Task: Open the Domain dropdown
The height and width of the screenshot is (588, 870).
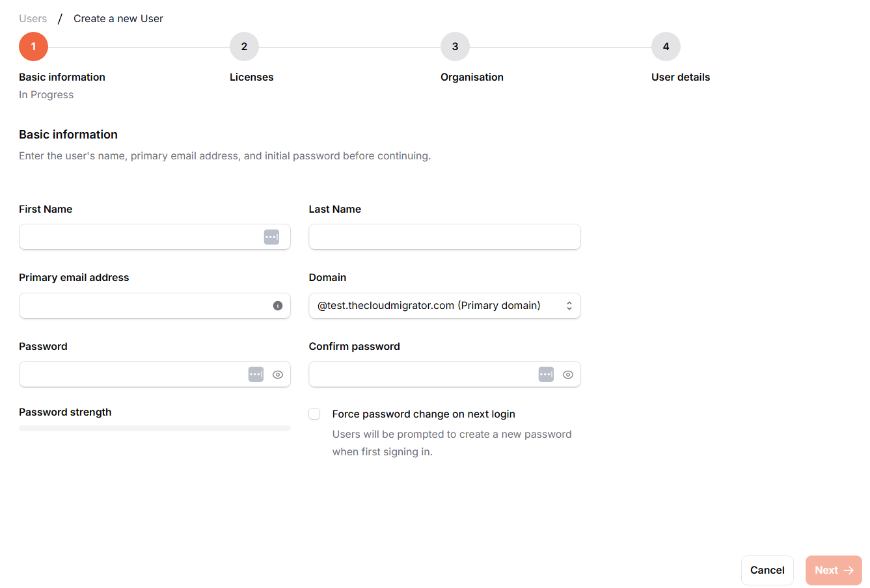Action: (x=444, y=306)
